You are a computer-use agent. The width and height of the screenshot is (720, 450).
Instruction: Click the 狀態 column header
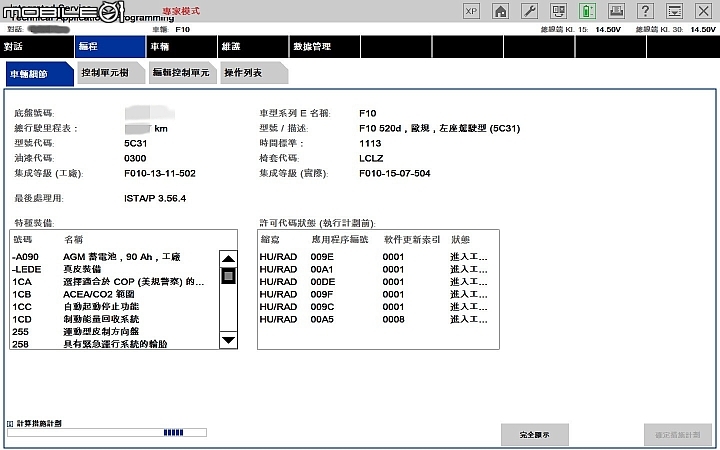[x=460, y=239]
